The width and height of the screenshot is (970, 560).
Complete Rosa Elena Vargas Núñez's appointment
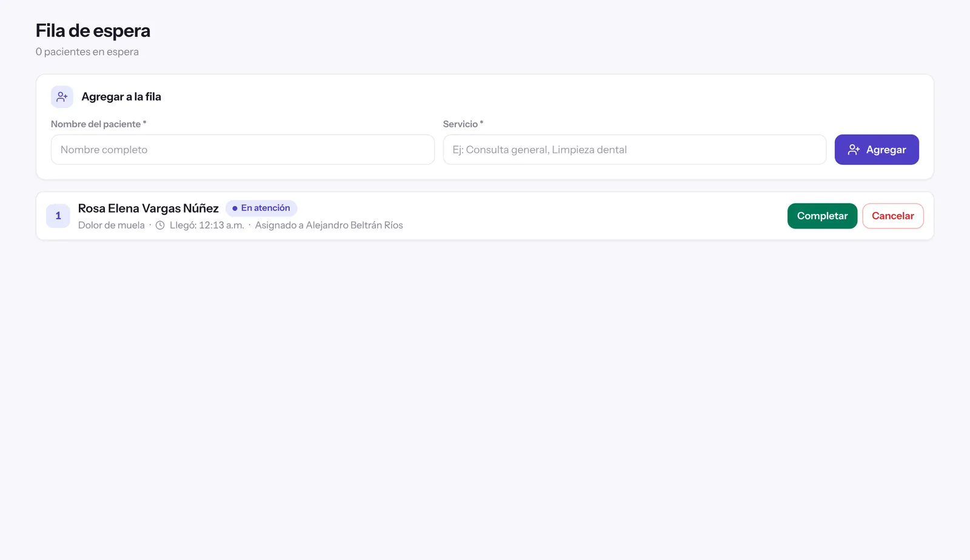(822, 216)
